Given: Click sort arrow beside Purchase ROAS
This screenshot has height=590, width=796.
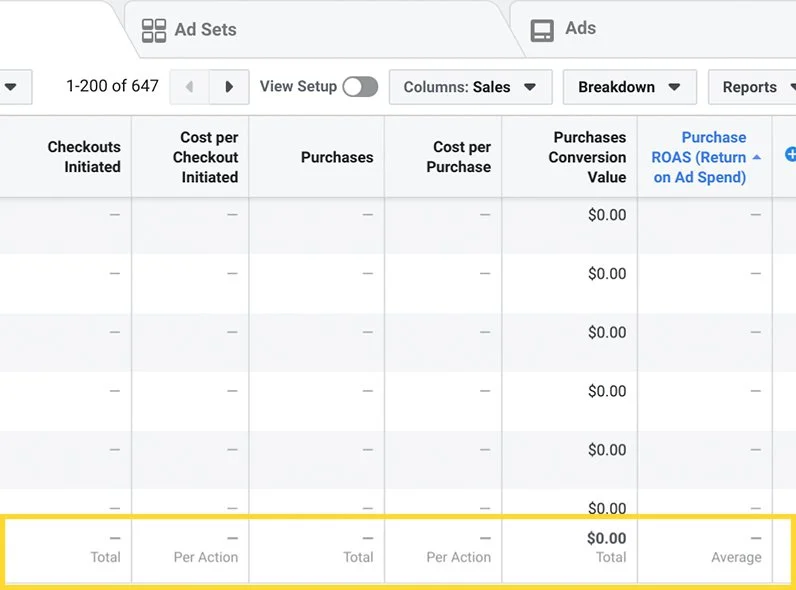Looking at the screenshot, I should pyautogui.click(x=757, y=158).
